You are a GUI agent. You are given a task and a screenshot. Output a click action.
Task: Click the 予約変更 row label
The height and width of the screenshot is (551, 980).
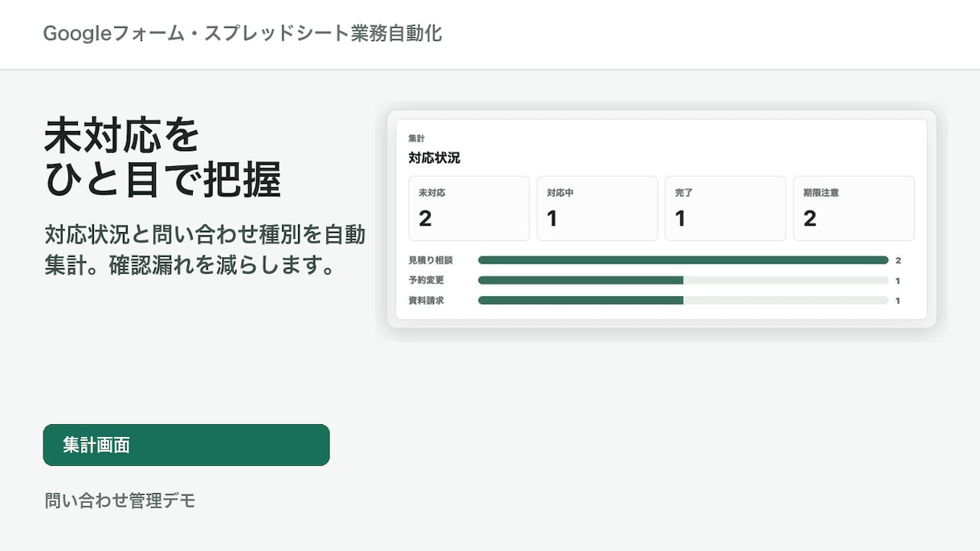point(427,280)
